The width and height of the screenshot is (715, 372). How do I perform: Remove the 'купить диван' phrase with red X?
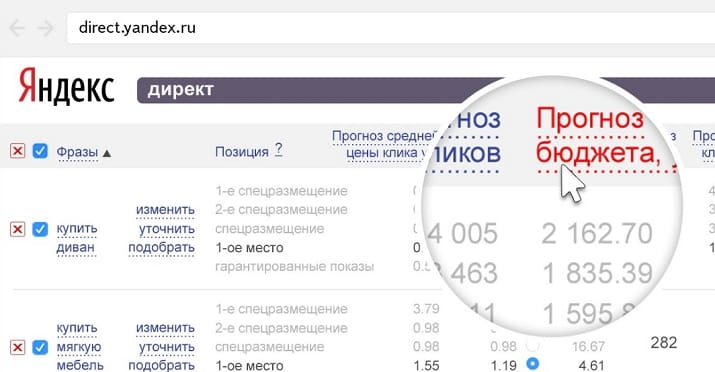coord(17,229)
